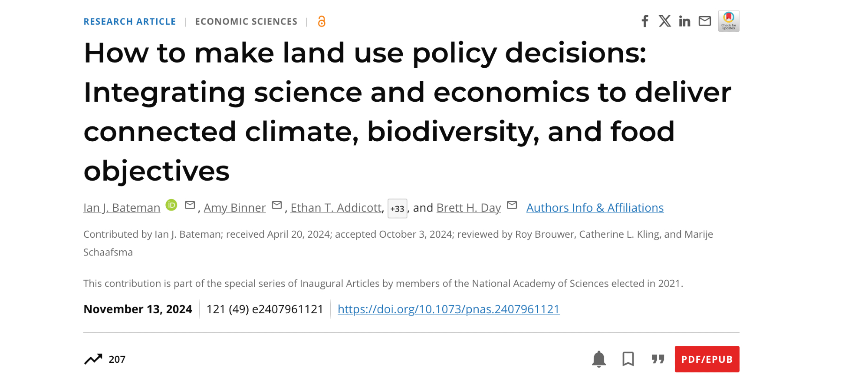Open the DOI link for the article
This screenshot has height=385, width=868.
448,309
